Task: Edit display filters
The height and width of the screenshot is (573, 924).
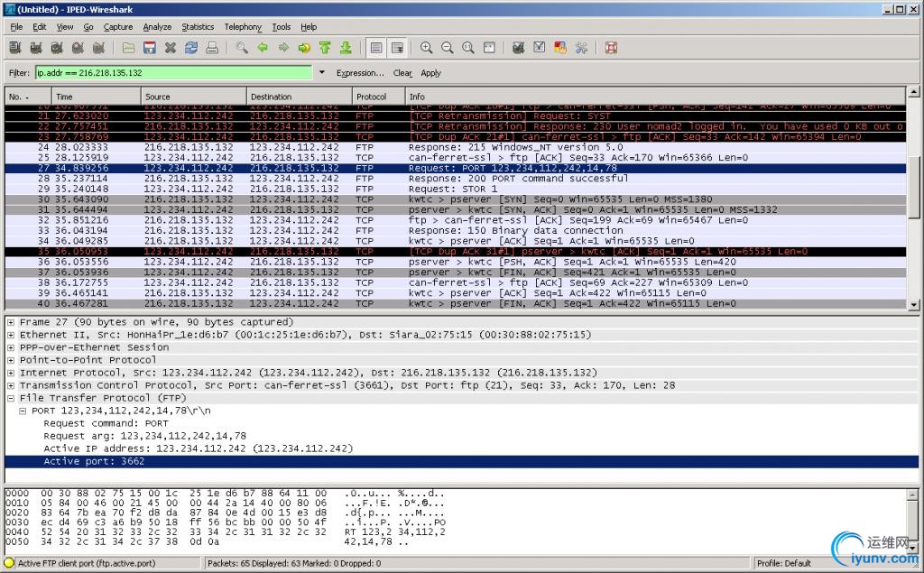Action: (x=540, y=48)
